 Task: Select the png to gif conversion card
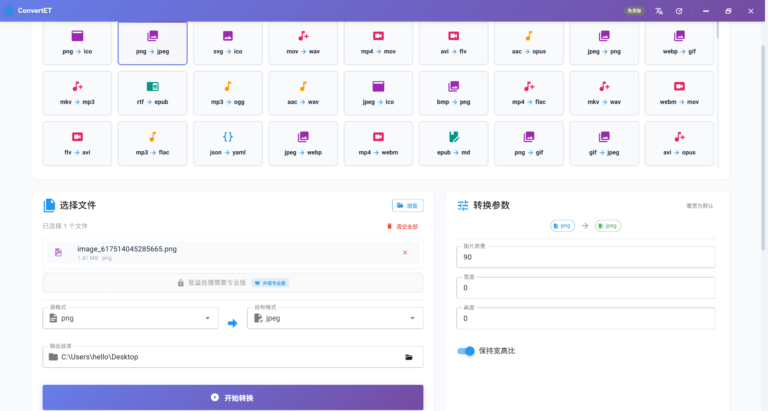528,144
